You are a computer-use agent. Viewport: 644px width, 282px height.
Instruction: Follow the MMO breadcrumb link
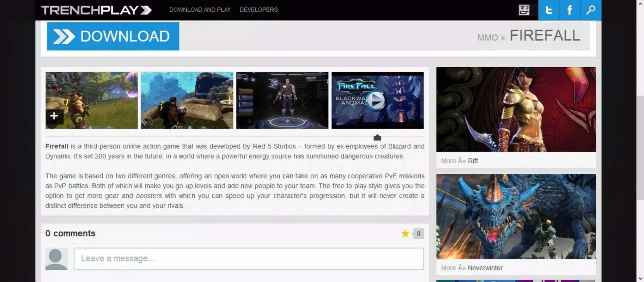[487, 37]
